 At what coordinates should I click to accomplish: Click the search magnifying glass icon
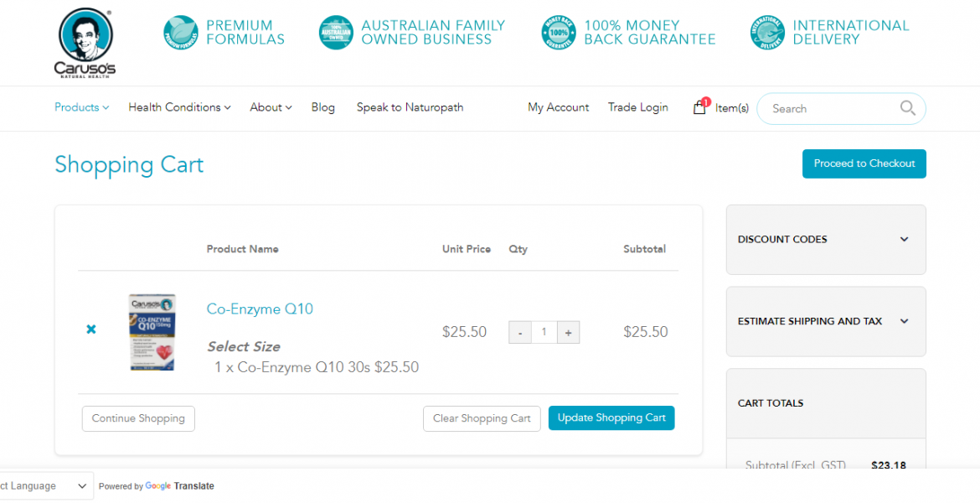point(907,108)
